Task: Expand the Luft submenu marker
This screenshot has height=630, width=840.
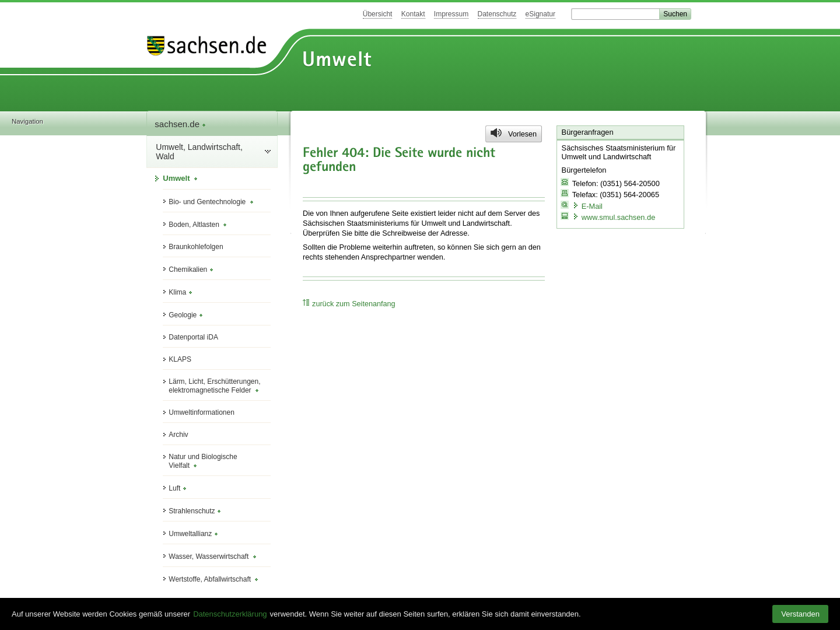Action: [x=184, y=489]
